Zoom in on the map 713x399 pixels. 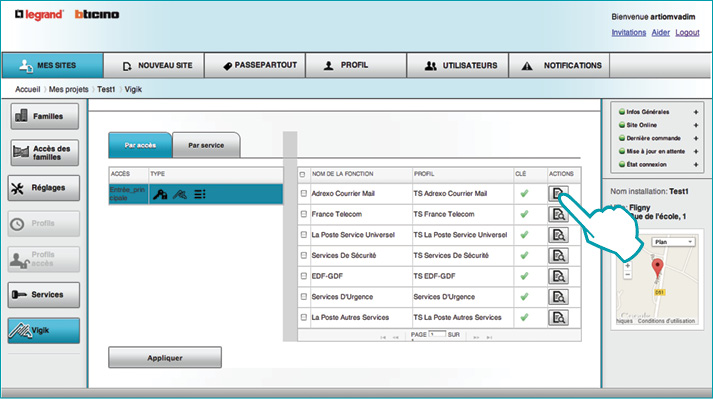tap(628, 266)
